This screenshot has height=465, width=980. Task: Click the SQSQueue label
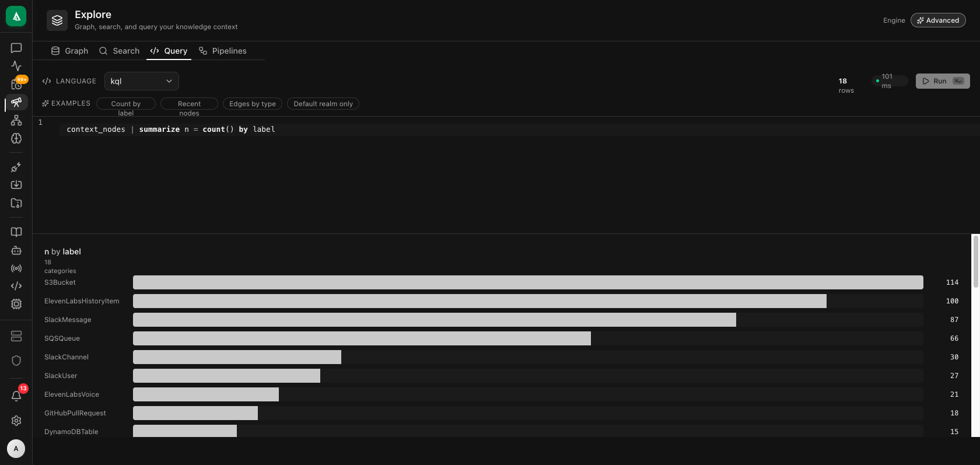tap(62, 338)
